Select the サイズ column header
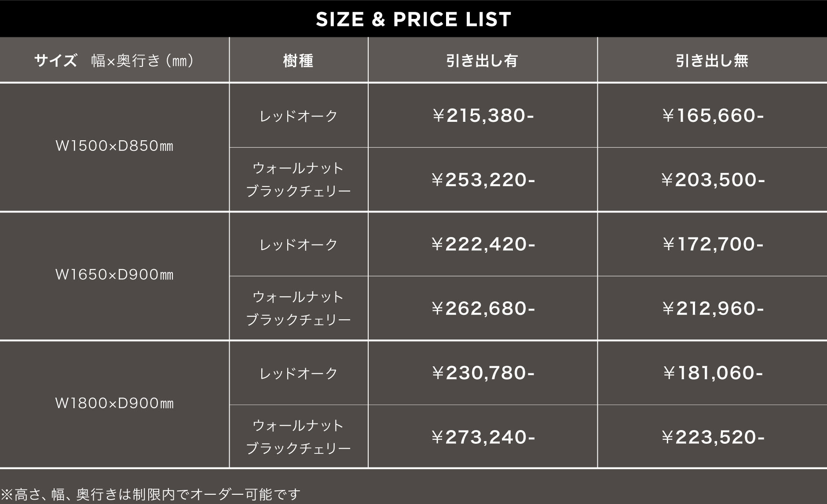The width and height of the screenshot is (827, 504). pos(114,60)
